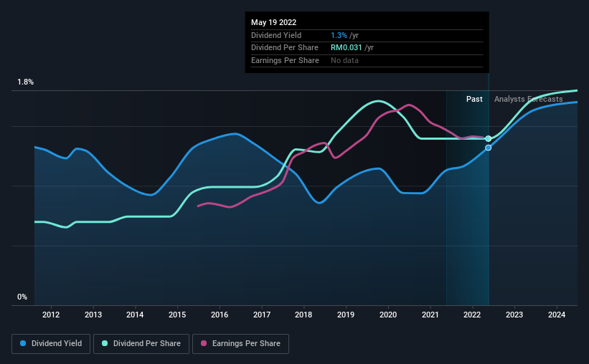Click the 2022 x-axis label
This screenshot has width=589, height=364.
472,315
